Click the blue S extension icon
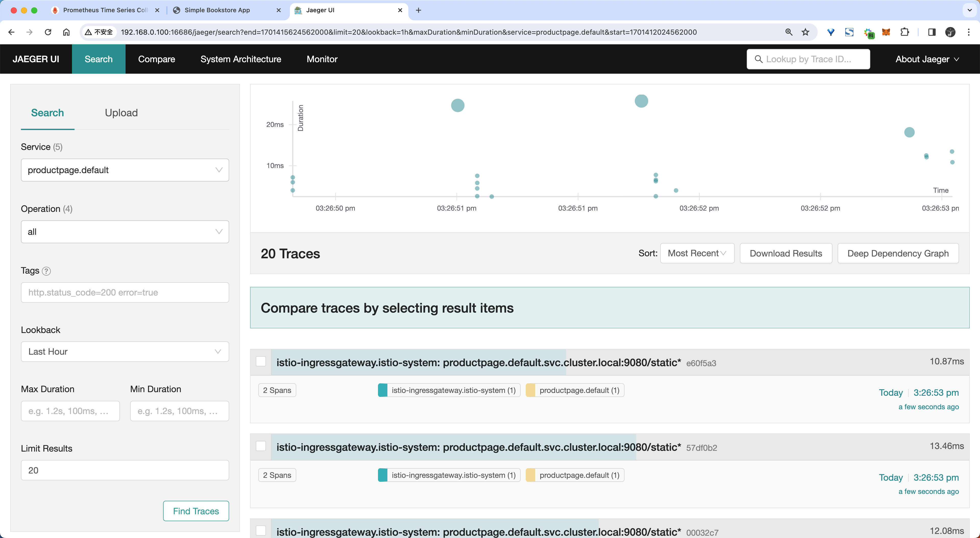Image resolution: width=980 pixels, height=538 pixels. (x=849, y=32)
